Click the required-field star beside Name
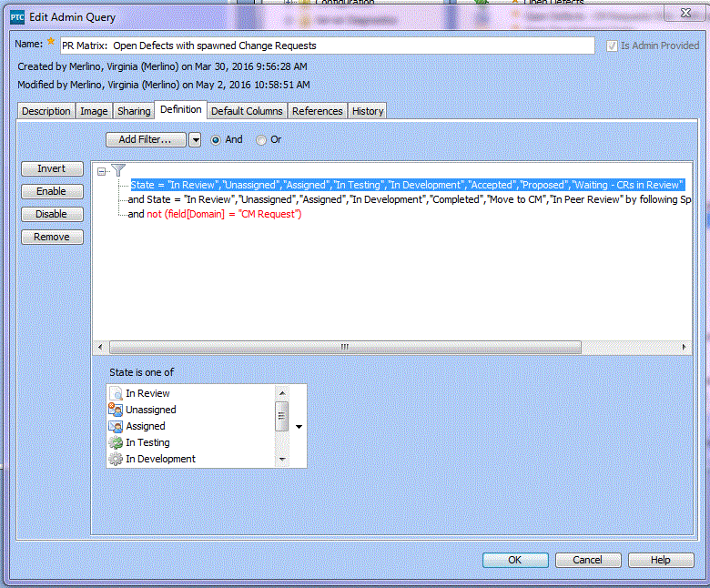710x588 pixels. click(x=51, y=42)
